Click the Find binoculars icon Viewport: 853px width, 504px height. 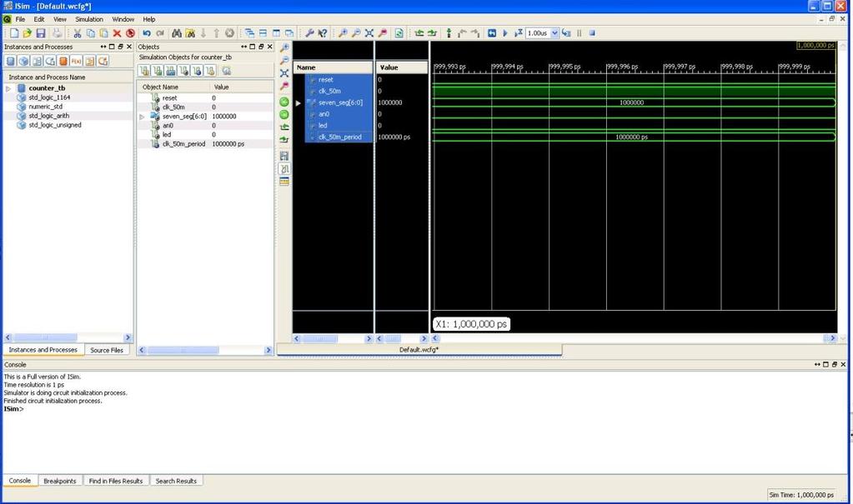pos(177,33)
